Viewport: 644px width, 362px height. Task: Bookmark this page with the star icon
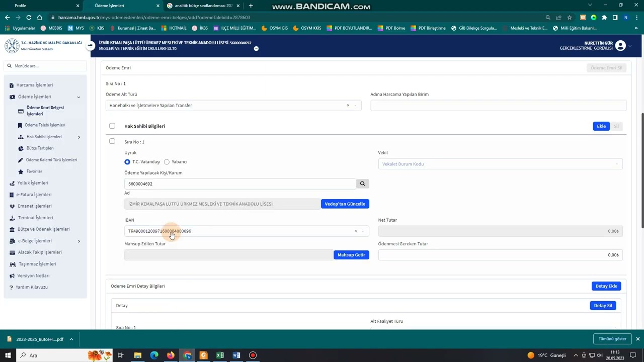pos(570,17)
